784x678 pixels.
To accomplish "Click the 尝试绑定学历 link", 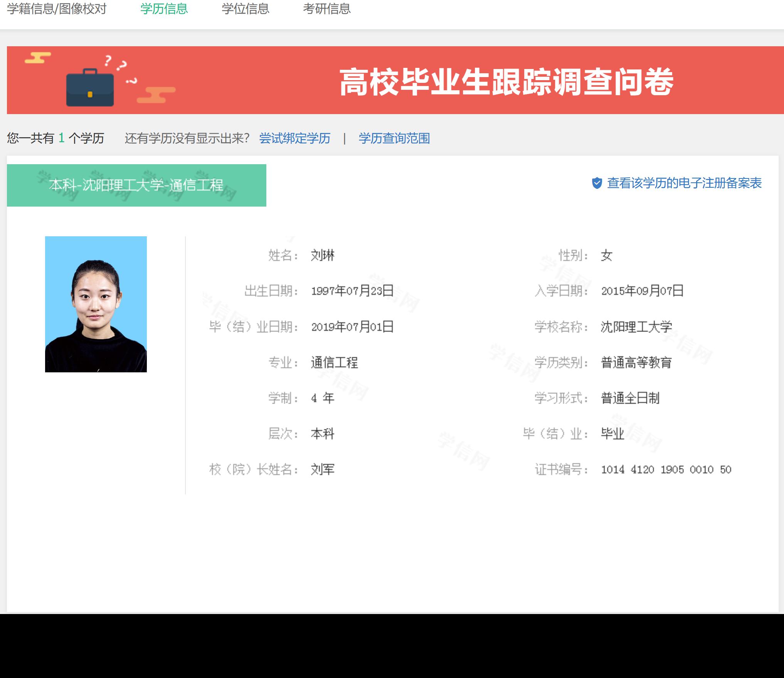I will pos(294,138).
